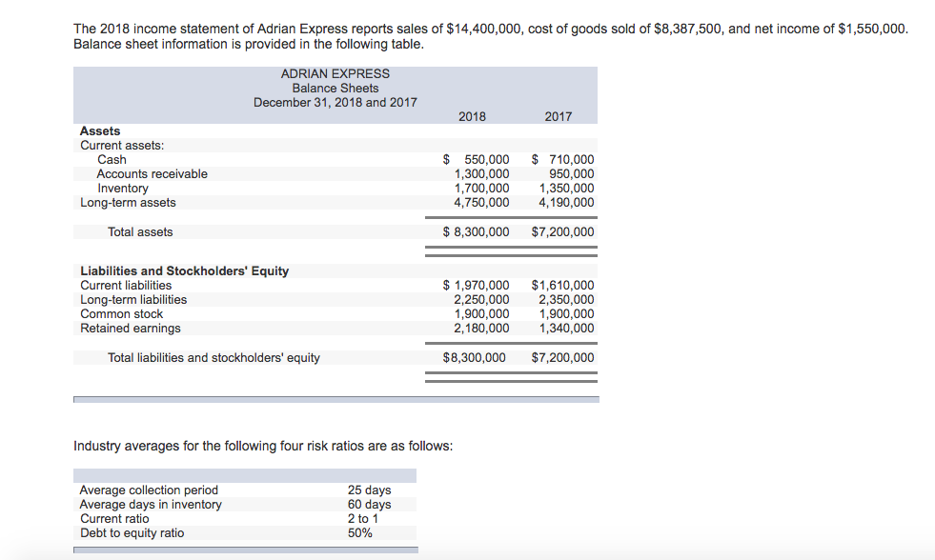
Task: Select long-term liabilities value 2,250,000
Action: pos(482,300)
